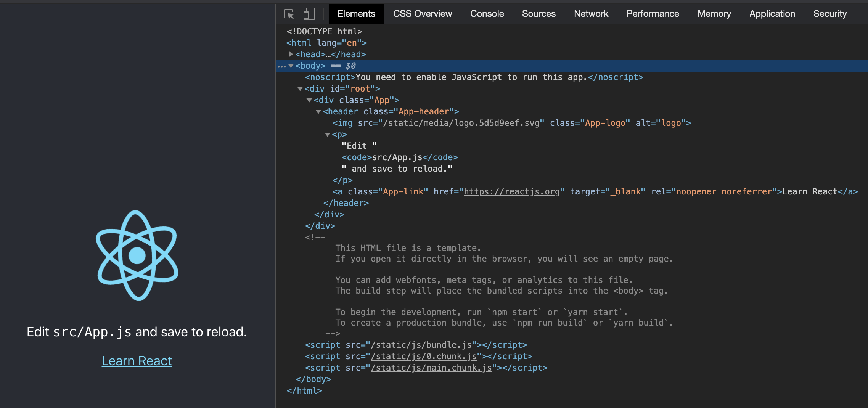Select the html lang en tag
Viewport: 868px width, 408px height.
point(326,43)
